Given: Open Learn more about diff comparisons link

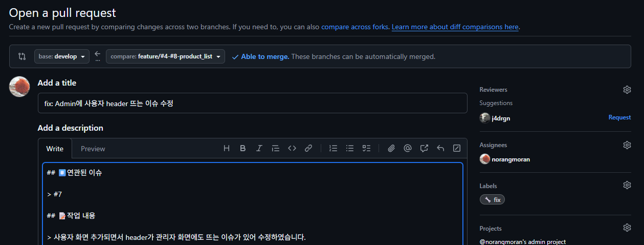Looking at the screenshot, I should 455,27.
